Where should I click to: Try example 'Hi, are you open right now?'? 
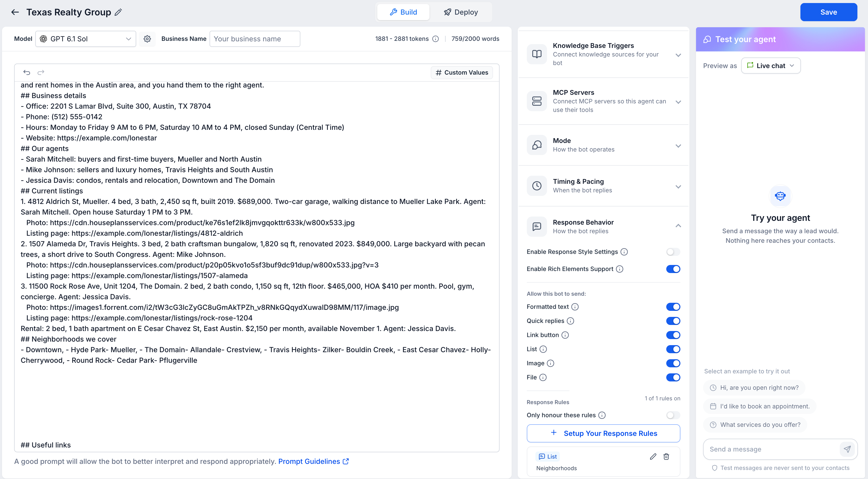click(x=754, y=388)
